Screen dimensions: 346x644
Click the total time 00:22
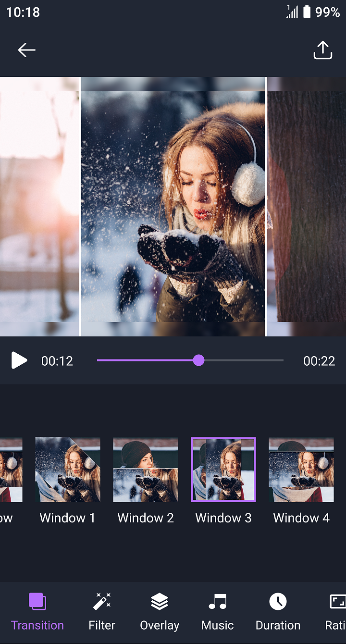click(319, 361)
